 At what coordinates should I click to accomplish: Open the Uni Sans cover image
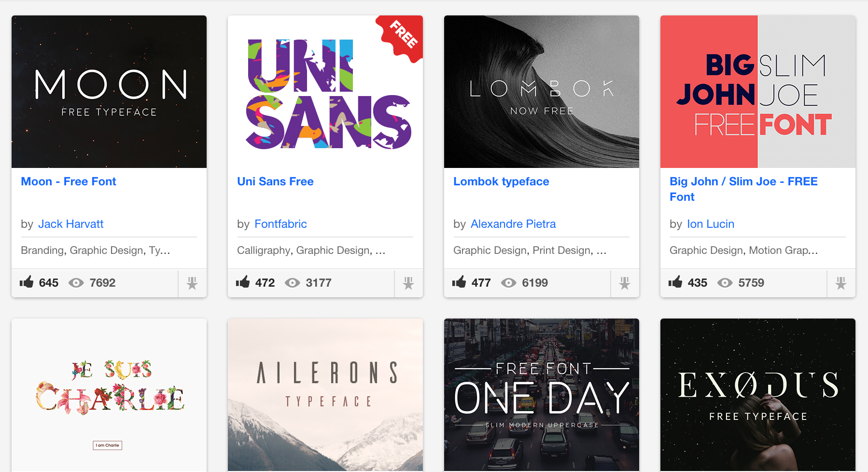click(325, 92)
